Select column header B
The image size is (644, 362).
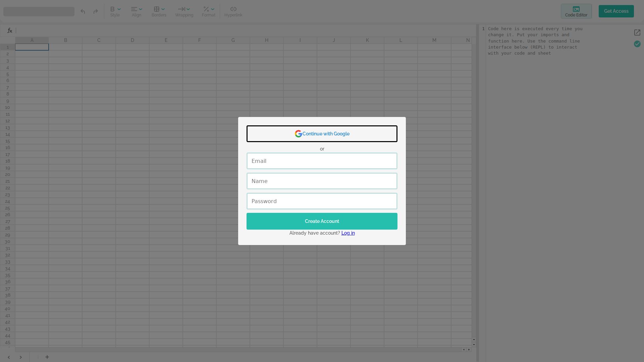coord(65,40)
